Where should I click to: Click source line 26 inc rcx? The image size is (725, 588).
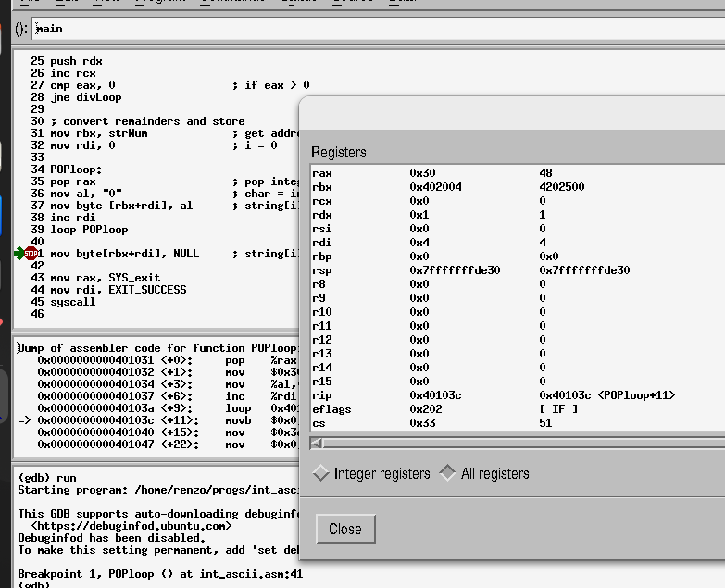(x=63, y=73)
